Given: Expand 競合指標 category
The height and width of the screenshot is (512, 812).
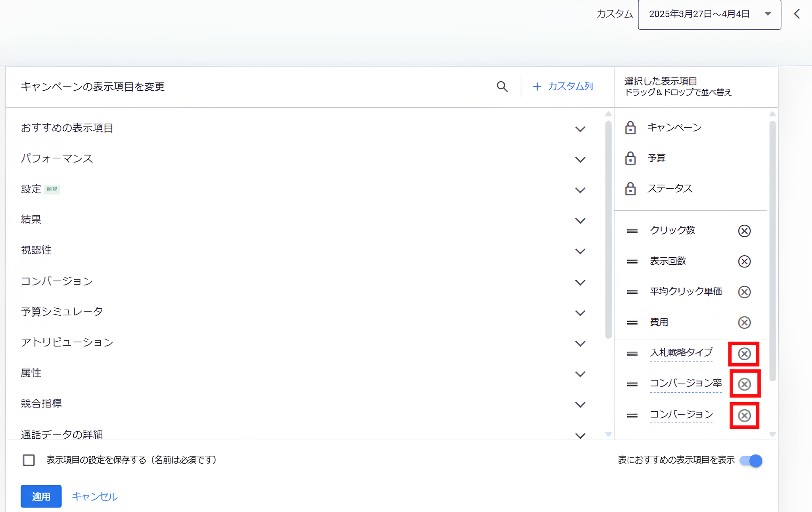Looking at the screenshot, I should (580, 405).
